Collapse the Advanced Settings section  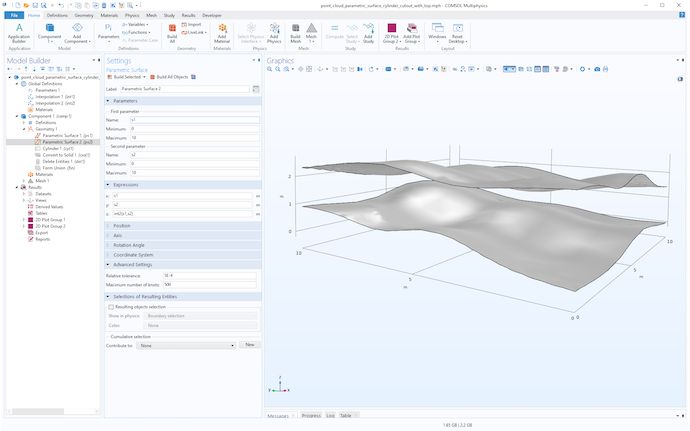(x=108, y=265)
